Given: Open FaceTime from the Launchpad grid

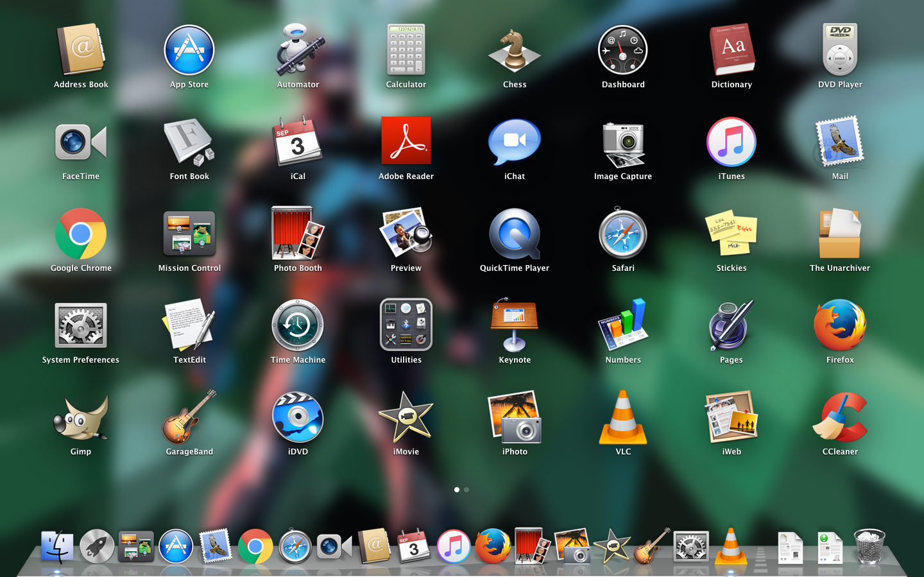Looking at the screenshot, I should pos(81,142).
